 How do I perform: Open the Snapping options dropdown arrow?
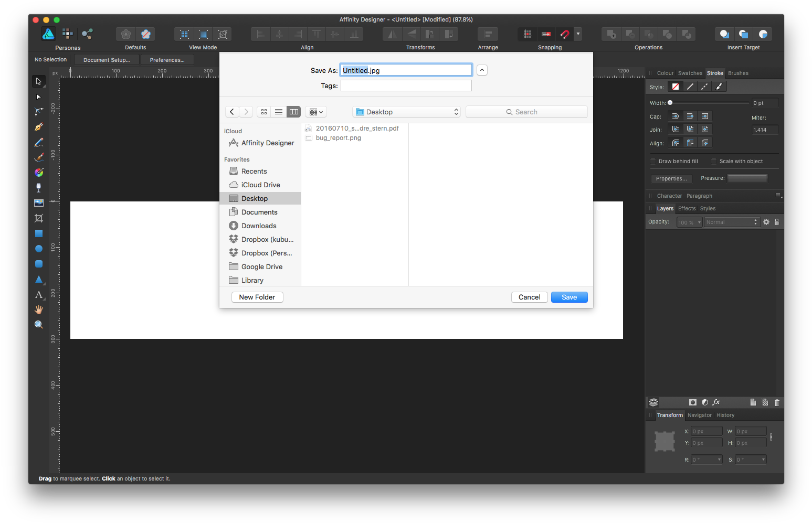[578, 34]
